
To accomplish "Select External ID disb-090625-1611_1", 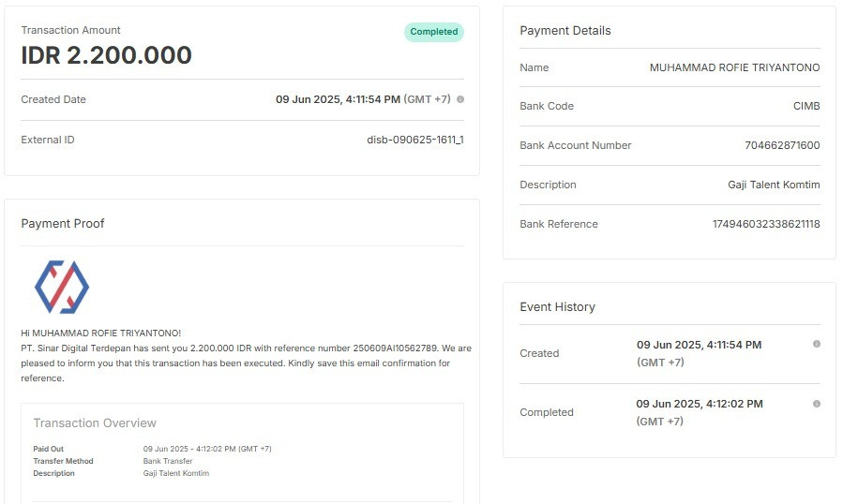I will tap(415, 140).
